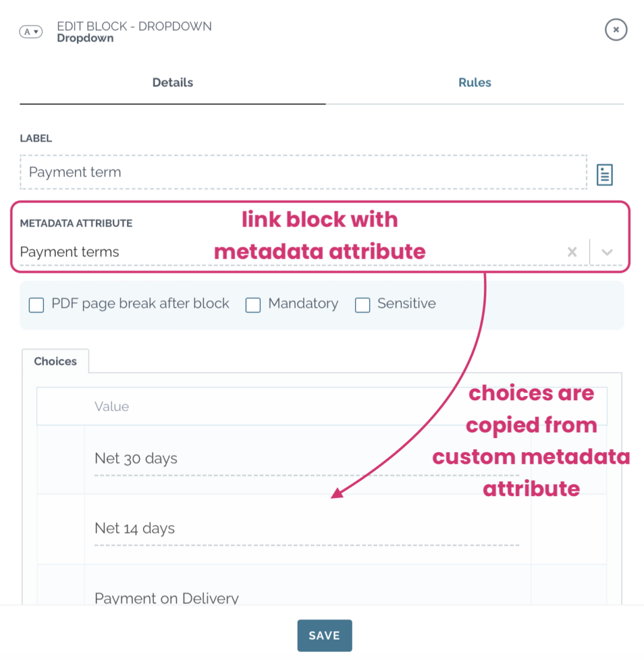The image size is (644, 660).
Task: Enable the Sensitive checkbox
Action: click(362, 305)
